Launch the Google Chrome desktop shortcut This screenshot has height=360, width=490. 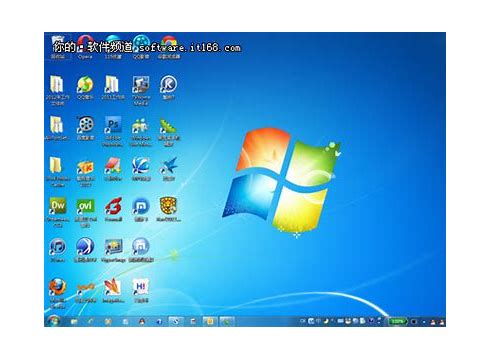169,47
